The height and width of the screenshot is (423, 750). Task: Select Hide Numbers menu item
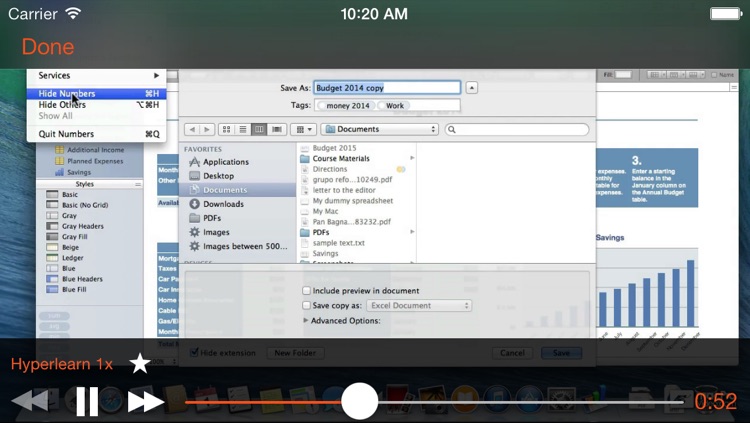click(97, 94)
